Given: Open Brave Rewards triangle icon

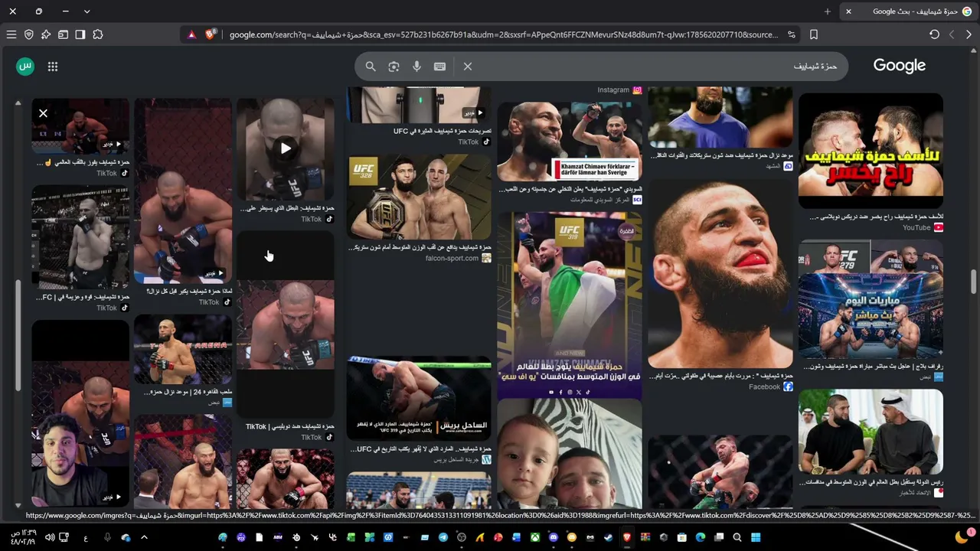Looking at the screenshot, I should pyautogui.click(x=192, y=34).
